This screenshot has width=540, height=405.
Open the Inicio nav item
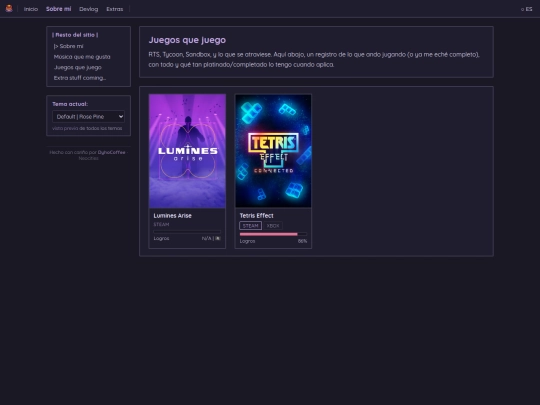[x=31, y=9]
